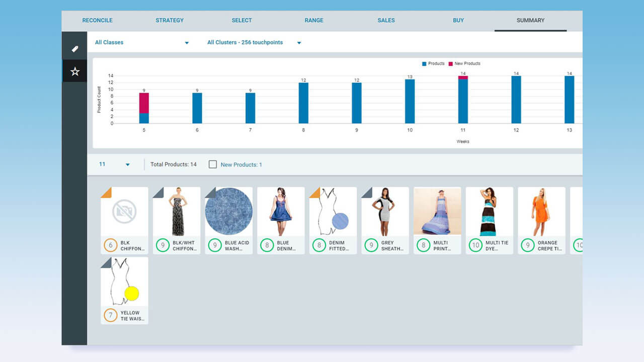Click score circle 8 on DENIM FITTED card

[x=319, y=245]
